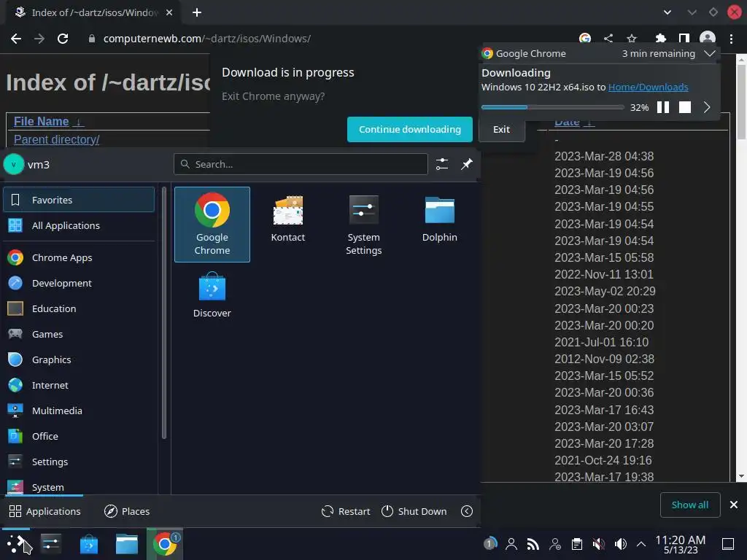
Task: Collapse the download notification chevron
Action: (x=709, y=53)
